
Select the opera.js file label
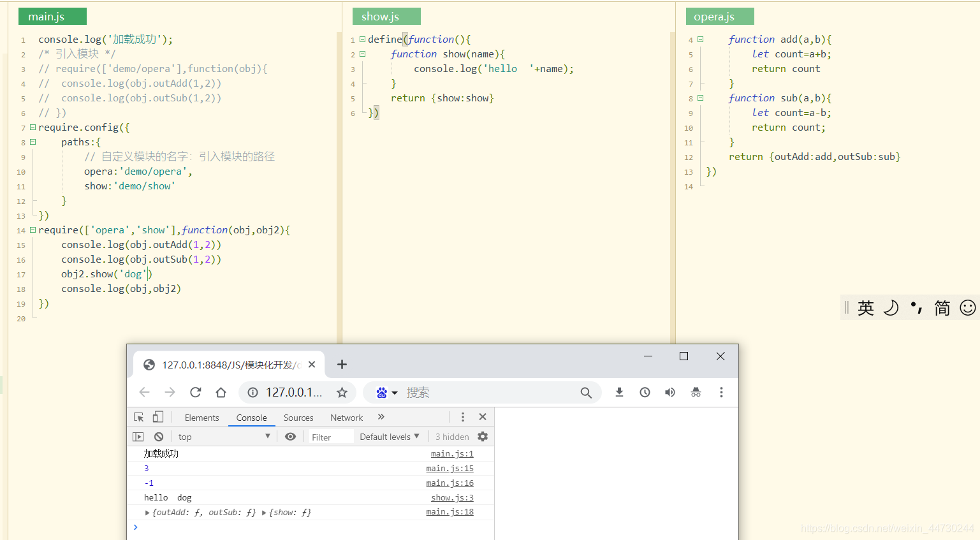[x=720, y=17]
